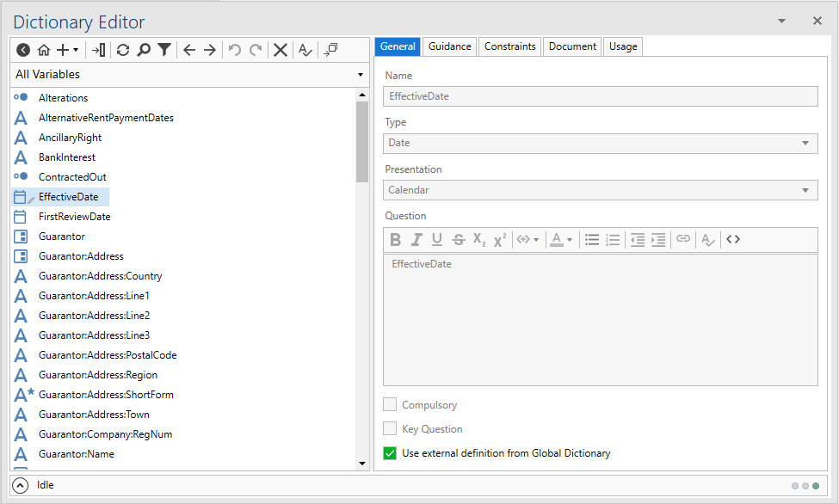
Task: Switch to the Constraints tab
Action: click(x=509, y=46)
